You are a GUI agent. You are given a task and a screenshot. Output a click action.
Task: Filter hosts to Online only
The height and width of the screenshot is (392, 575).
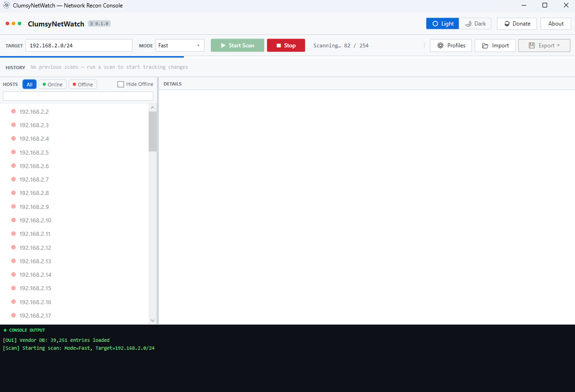[52, 85]
